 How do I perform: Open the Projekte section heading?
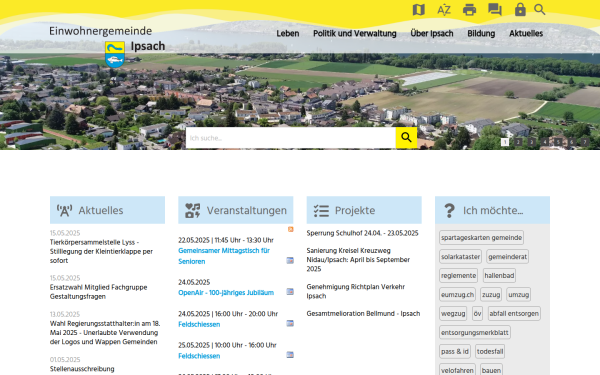coord(355,210)
